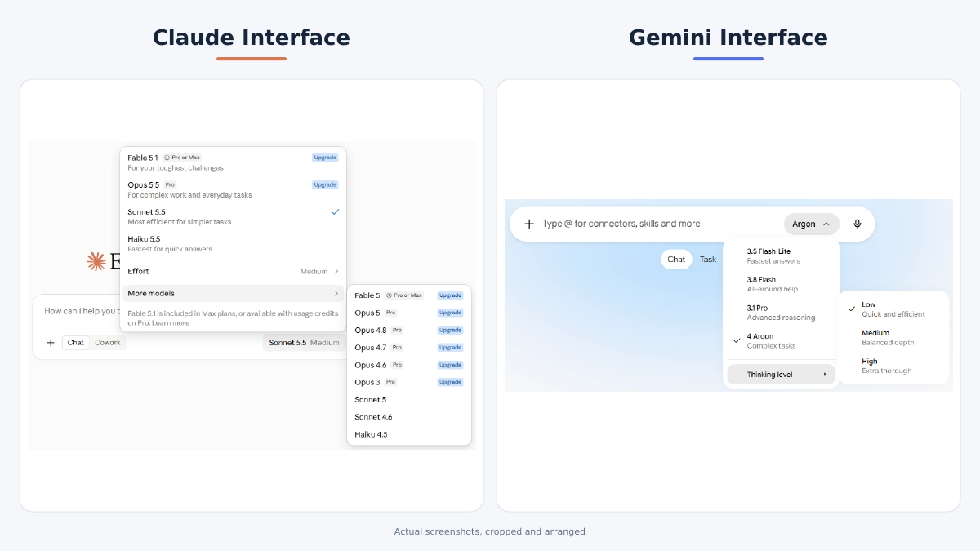Viewport: 980px width, 551px height.
Task: Click the microphone icon in Gemini bar
Action: pyautogui.click(x=857, y=224)
